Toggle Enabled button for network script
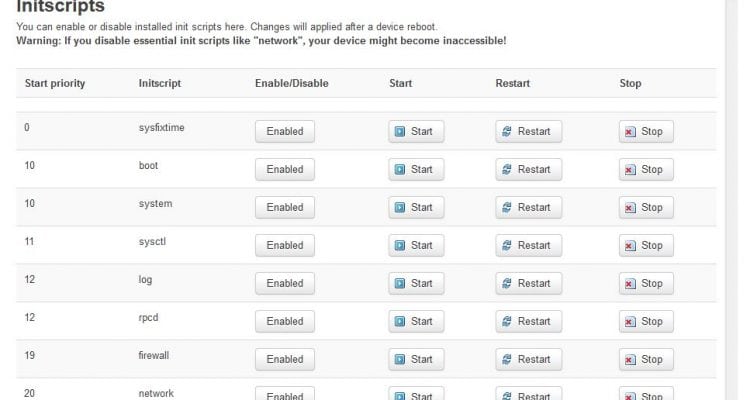This screenshot has width=750, height=400. click(x=285, y=394)
